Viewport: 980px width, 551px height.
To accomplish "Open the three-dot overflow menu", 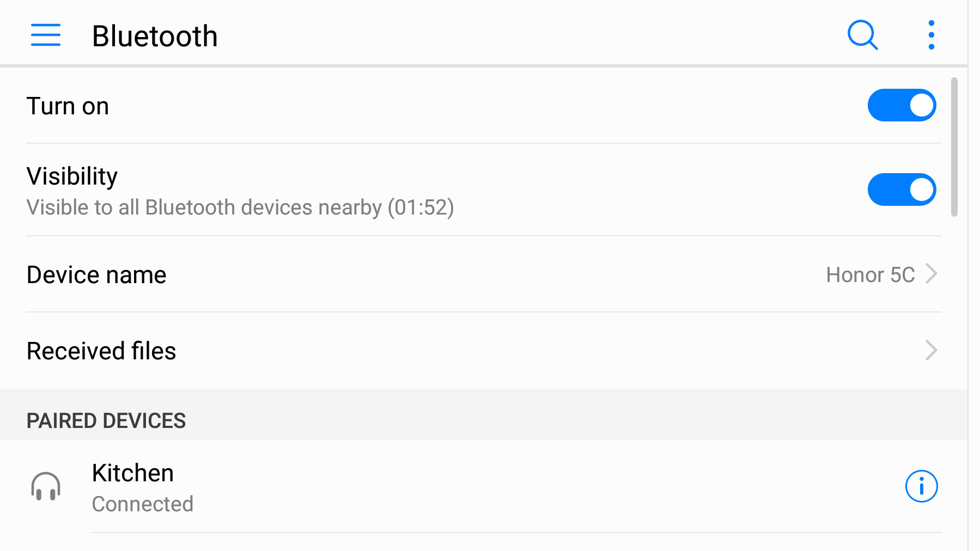I will click(932, 35).
